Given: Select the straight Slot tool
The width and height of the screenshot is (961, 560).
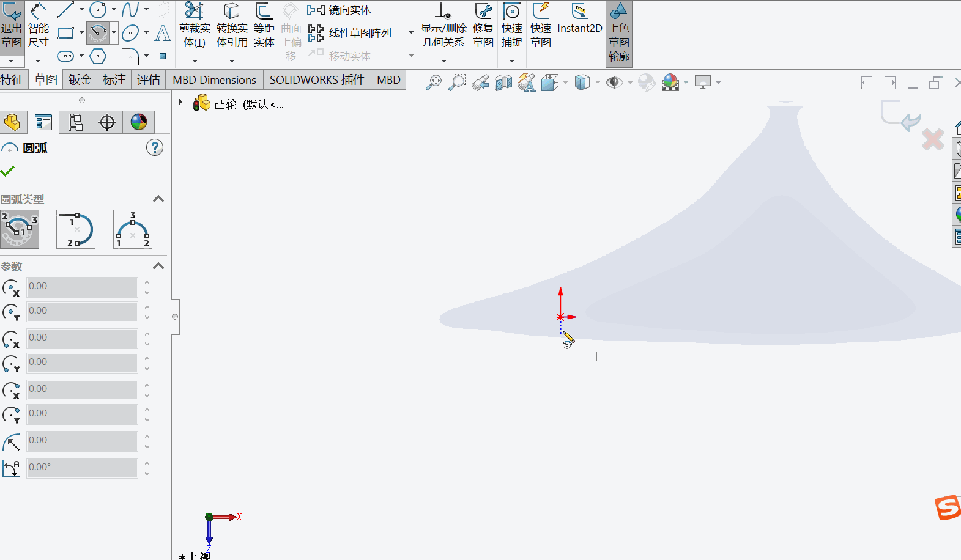Looking at the screenshot, I should click(x=65, y=56).
